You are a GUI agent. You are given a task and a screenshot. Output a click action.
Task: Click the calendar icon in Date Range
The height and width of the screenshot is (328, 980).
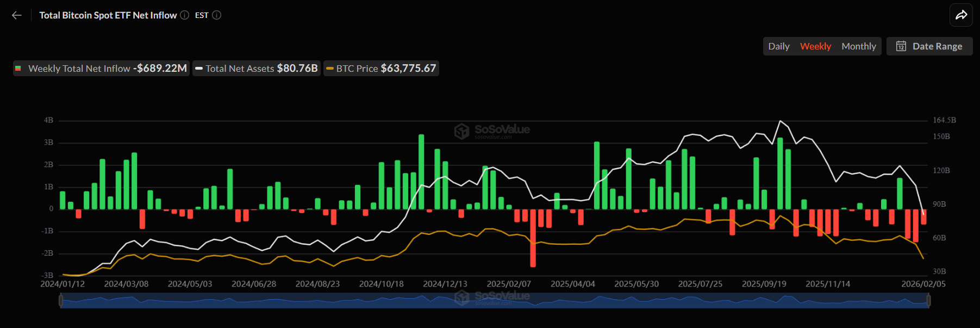(901, 46)
